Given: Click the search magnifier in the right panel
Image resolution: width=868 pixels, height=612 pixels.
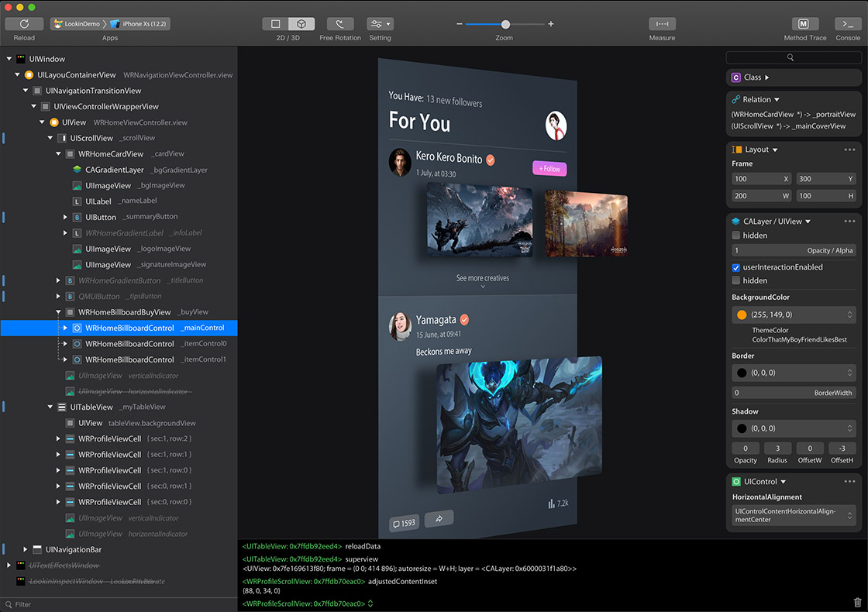Looking at the screenshot, I should tap(790, 57).
